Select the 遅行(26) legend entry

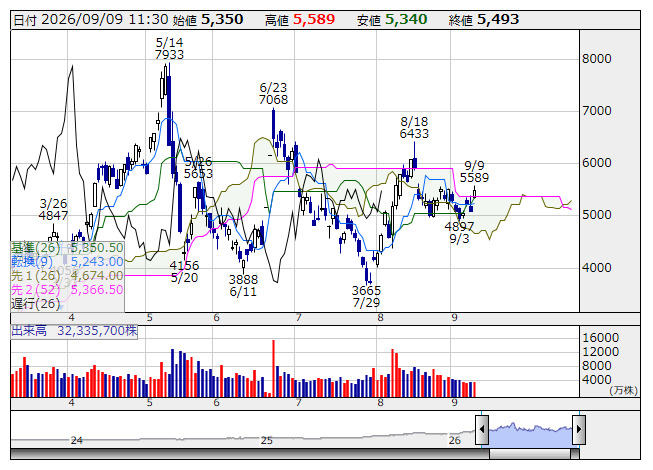(x=36, y=303)
